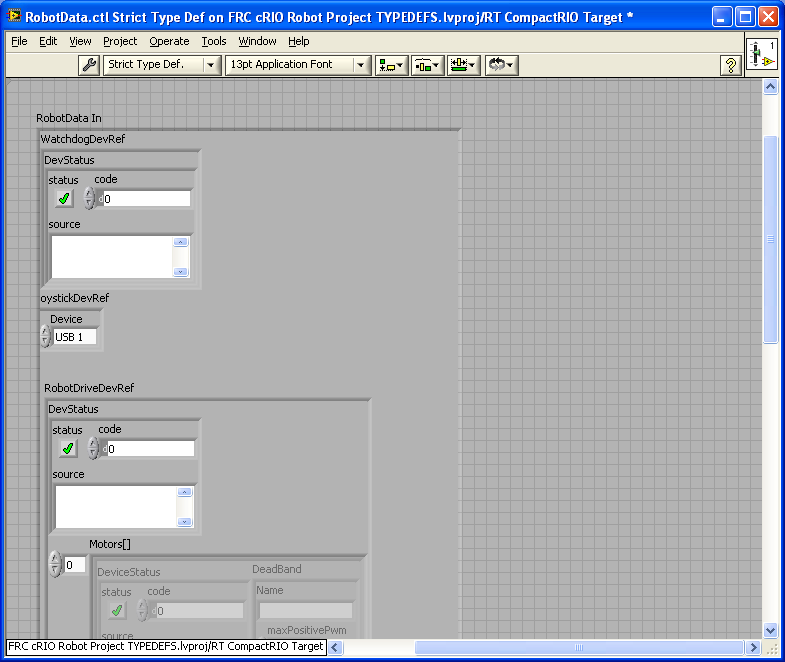Click the horizontal scrollbar thumb
This screenshot has width=785, height=662.
point(579,647)
